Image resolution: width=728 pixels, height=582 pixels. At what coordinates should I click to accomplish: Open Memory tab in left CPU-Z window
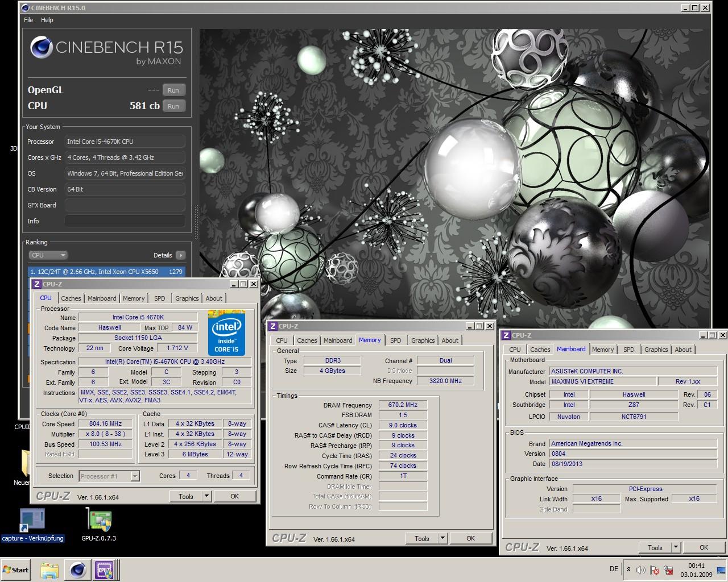pyautogui.click(x=134, y=298)
